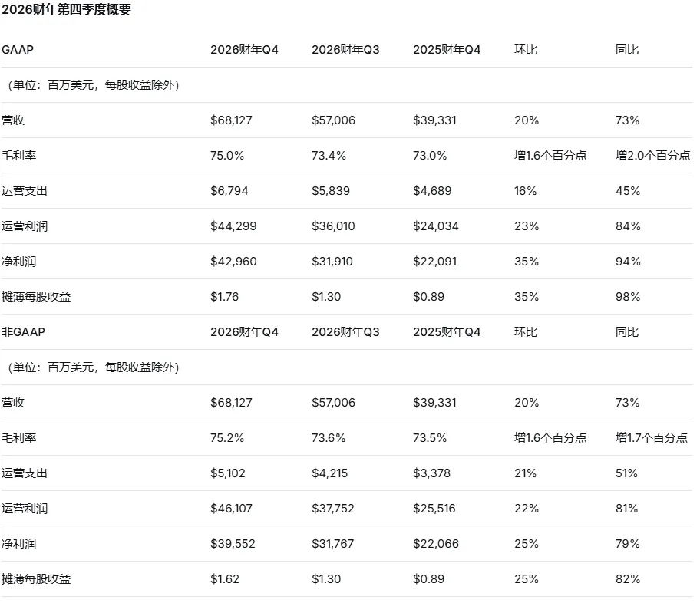The image size is (700, 603).
Task: Click 非GAAP 净利润 $39,552 value
Action: 233,543
